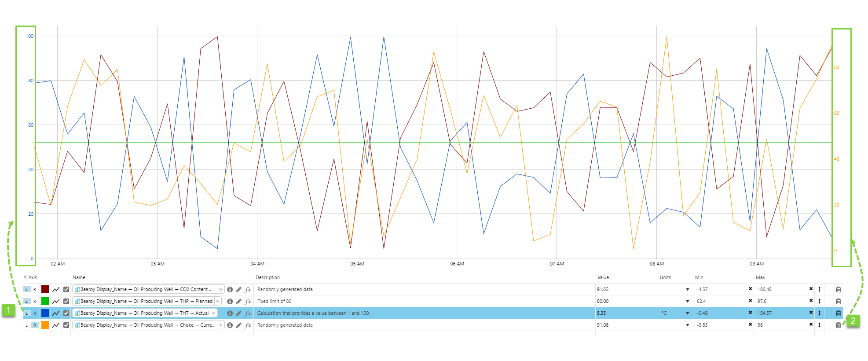Change line style of the THP Planned trace
868x361 pixels.
pyautogui.click(x=56, y=301)
